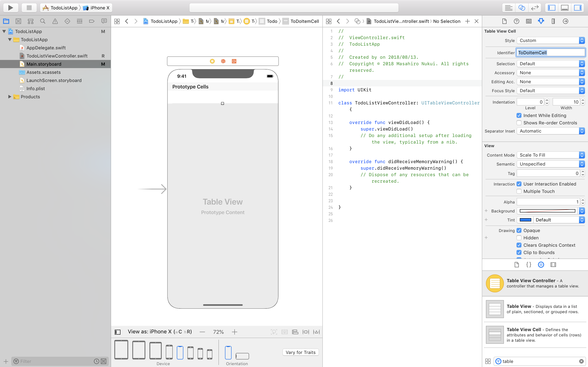Select the iPad device preview
This screenshot has width=588, height=367.
tap(121, 349)
